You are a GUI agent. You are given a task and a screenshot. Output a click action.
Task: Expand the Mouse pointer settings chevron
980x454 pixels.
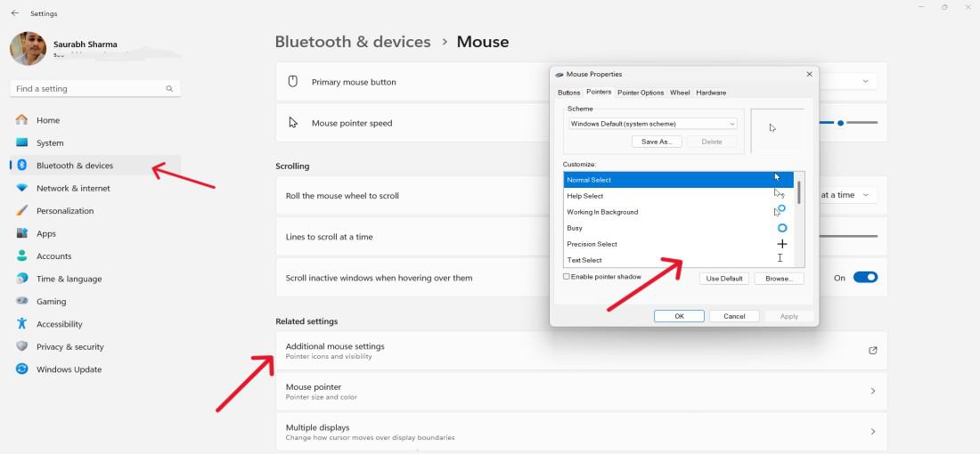pyautogui.click(x=872, y=392)
